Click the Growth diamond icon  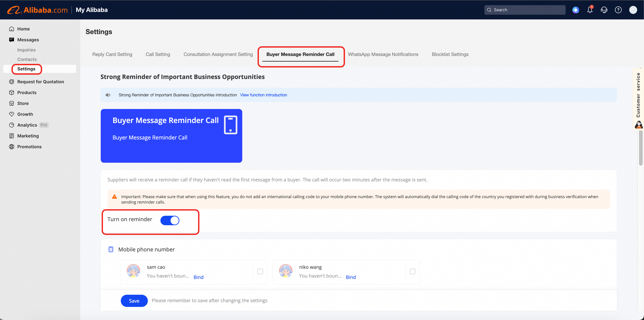(x=11, y=114)
